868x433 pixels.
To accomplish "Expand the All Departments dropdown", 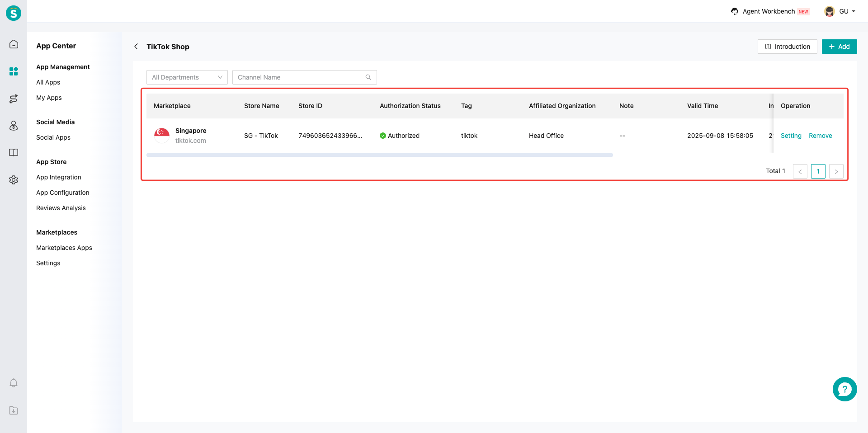I will point(187,77).
